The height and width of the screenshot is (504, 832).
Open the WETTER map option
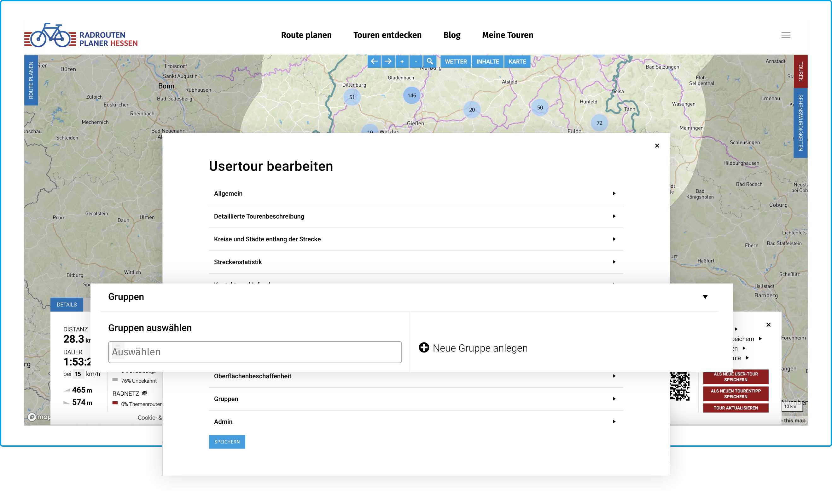[x=456, y=61]
